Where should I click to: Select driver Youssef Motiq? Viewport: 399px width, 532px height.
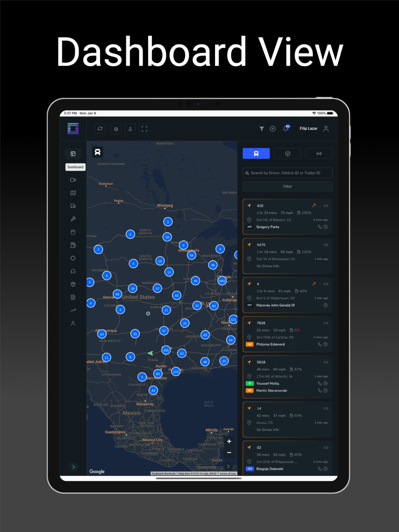coord(268,383)
